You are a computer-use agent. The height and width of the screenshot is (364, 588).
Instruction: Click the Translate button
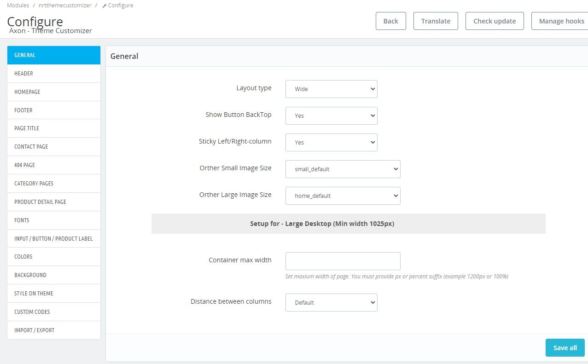click(435, 21)
